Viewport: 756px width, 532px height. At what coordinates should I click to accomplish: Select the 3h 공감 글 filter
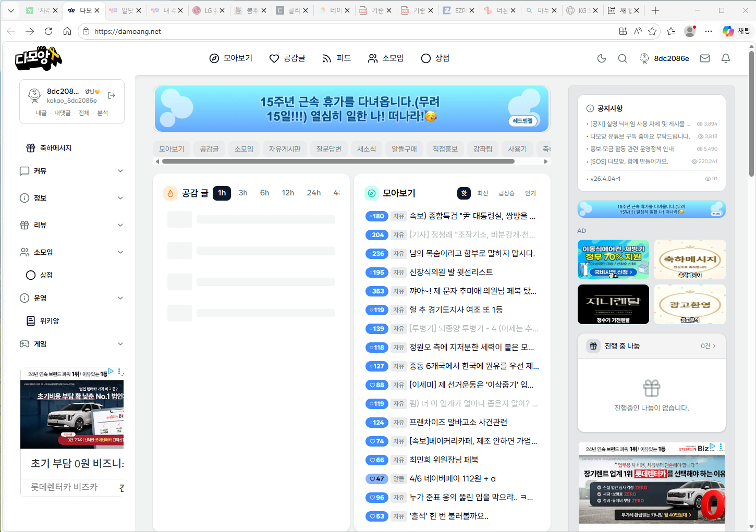click(243, 193)
